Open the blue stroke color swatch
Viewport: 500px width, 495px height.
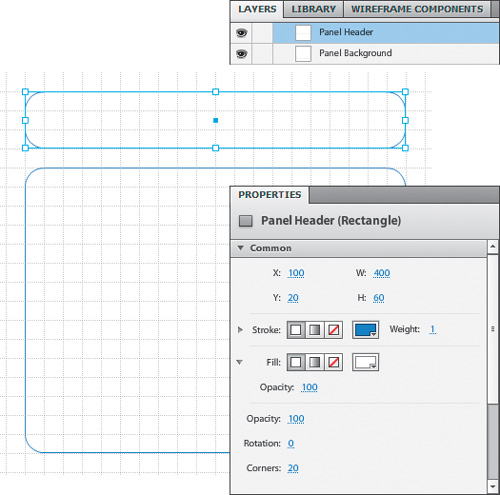pyautogui.click(x=365, y=330)
